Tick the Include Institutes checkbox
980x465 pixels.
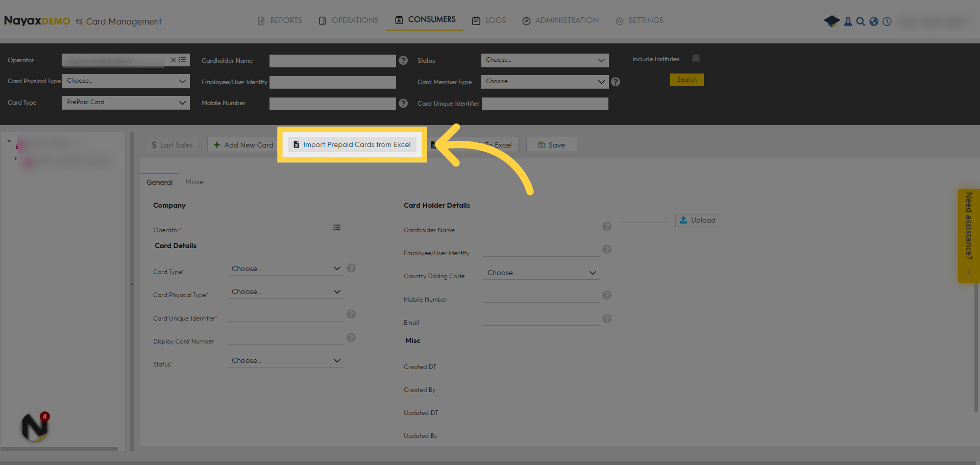point(696,58)
